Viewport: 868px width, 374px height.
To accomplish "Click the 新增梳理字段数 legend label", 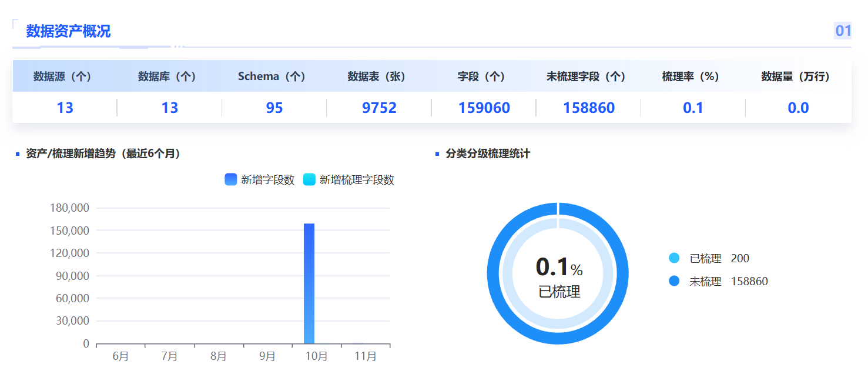I will (357, 180).
